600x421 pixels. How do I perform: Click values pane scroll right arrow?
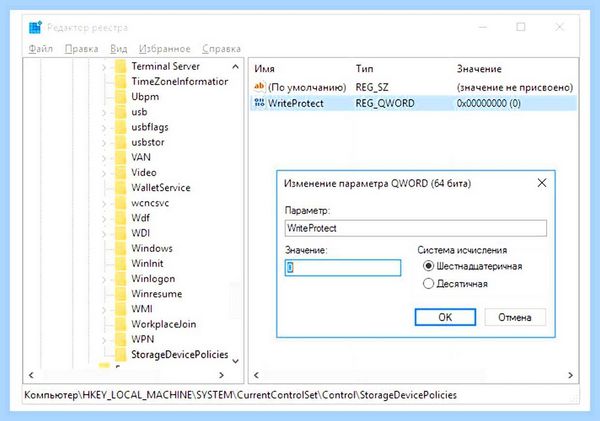571,375
